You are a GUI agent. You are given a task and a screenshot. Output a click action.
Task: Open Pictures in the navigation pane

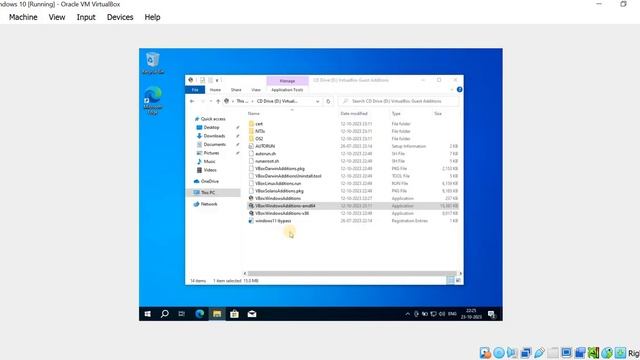click(211, 153)
